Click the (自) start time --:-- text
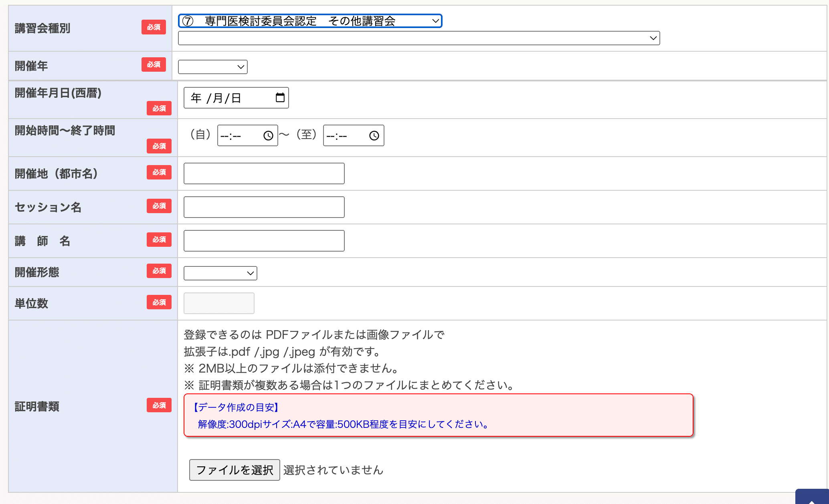 (x=231, y=136)
